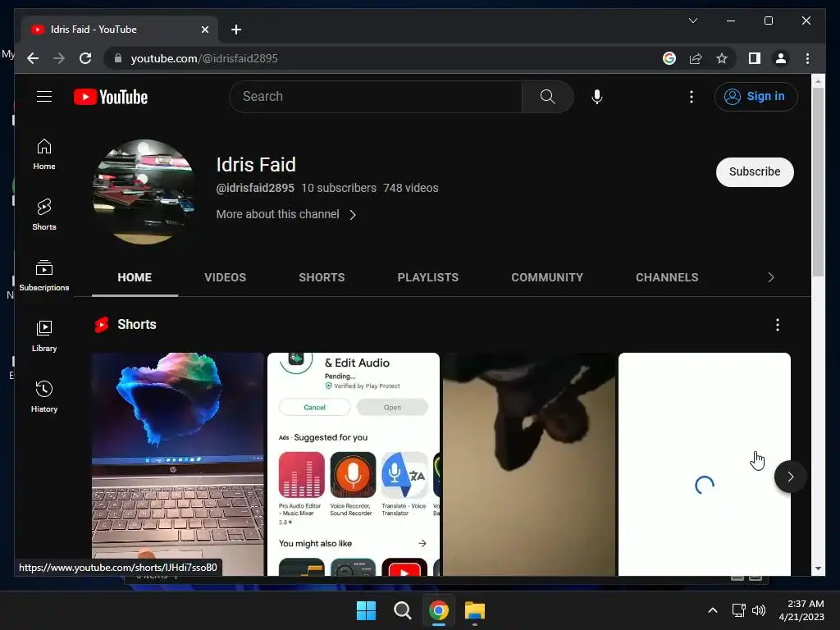Screen dimensions: 840x630
Task: Open Chrome profile icon
Action: click(781, 58)
